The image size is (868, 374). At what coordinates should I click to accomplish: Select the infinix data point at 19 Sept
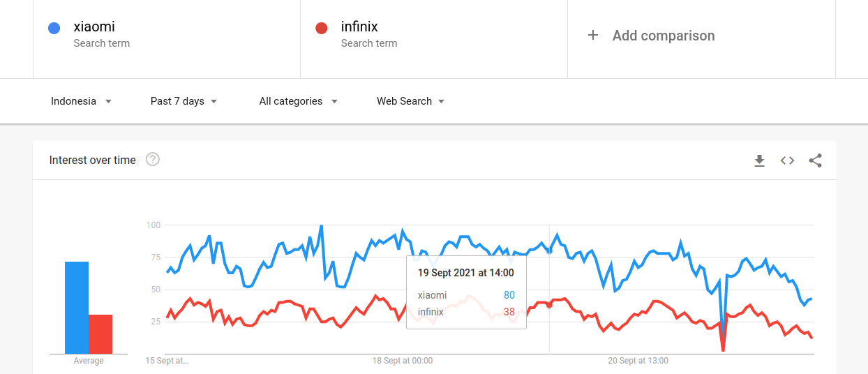pos(549,305)
